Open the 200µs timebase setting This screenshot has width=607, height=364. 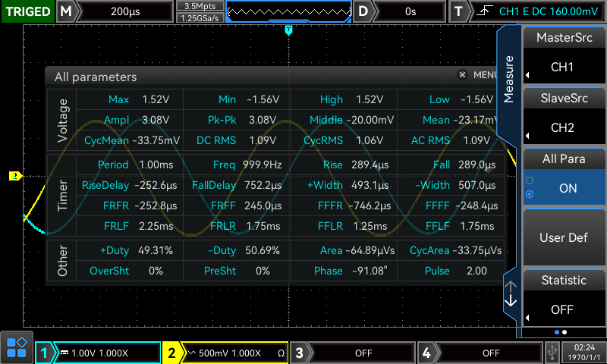click(x=124, y=11)
